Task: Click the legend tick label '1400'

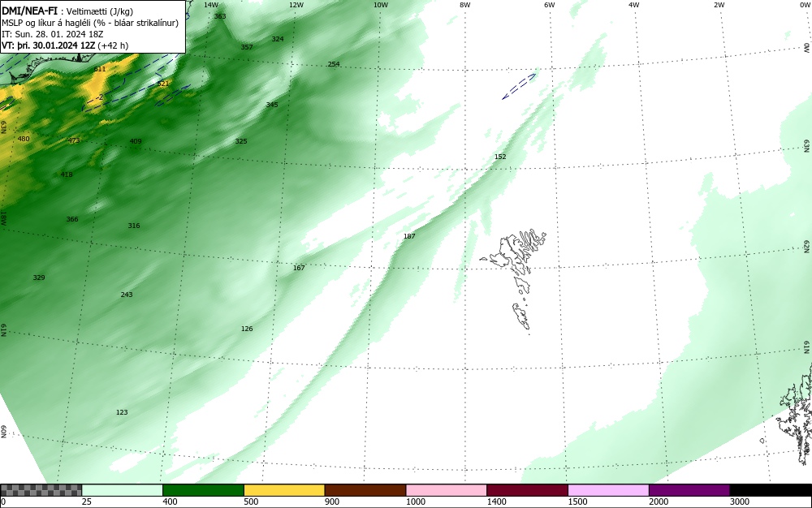Action: tap(496, 502)
